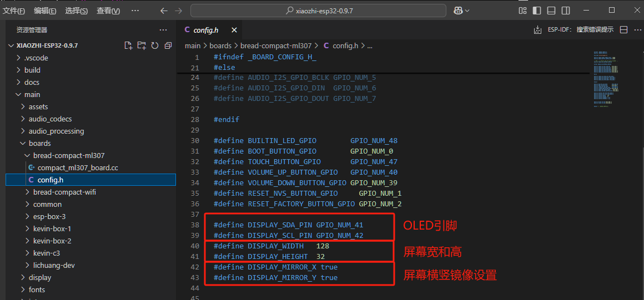Image resolution: width=644 pixels, height=300 pixels.
Task: Collapse the boards folder
Action: tap(39, 143)
